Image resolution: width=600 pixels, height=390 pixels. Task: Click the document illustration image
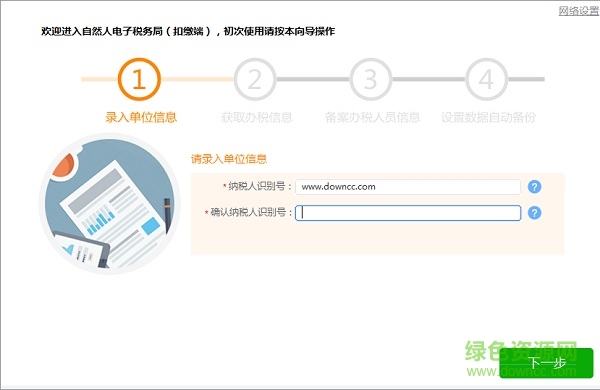point(109,203)
